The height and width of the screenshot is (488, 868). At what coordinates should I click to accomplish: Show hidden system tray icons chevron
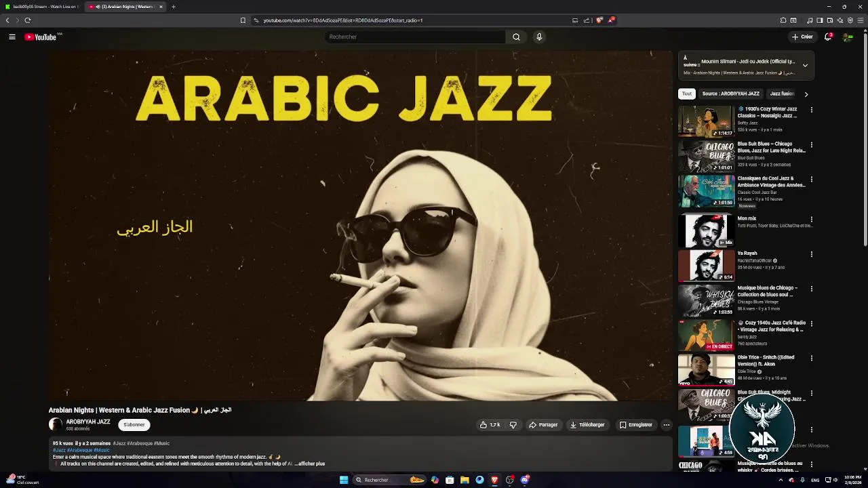(x=781, y=480)
